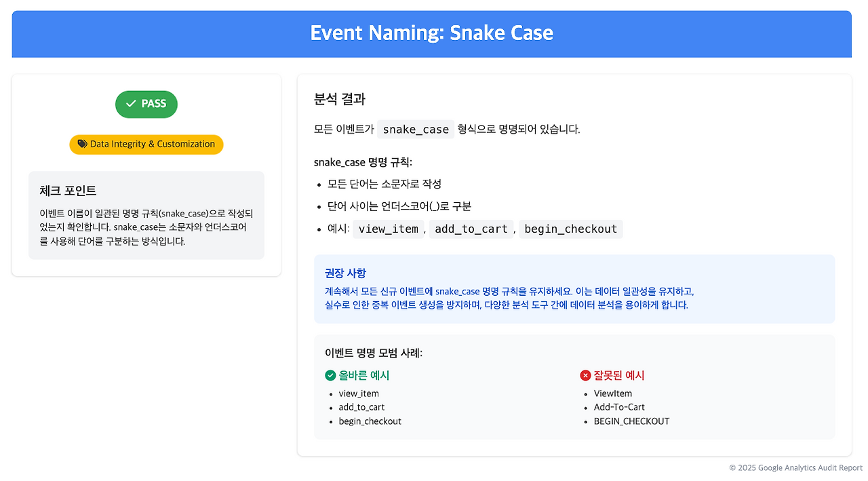Click the red cross circle icon
The width and height of the screenshot is (868, 481).
click(585, 375)
